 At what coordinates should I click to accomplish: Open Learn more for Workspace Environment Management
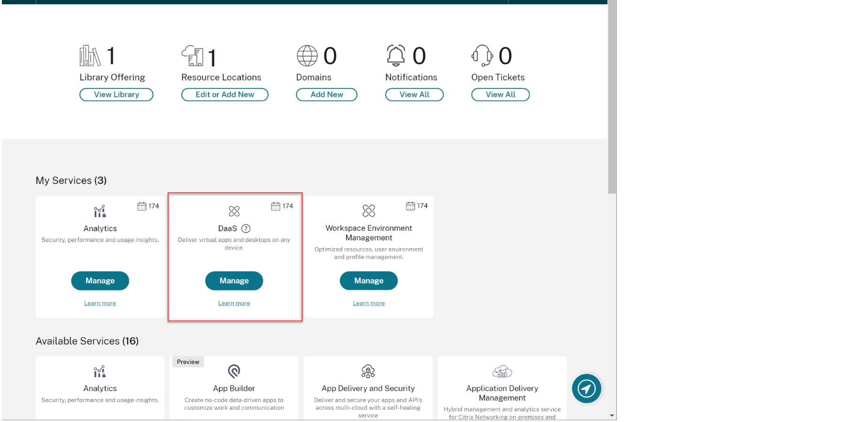pyautogui.click(x=369, y=303)
